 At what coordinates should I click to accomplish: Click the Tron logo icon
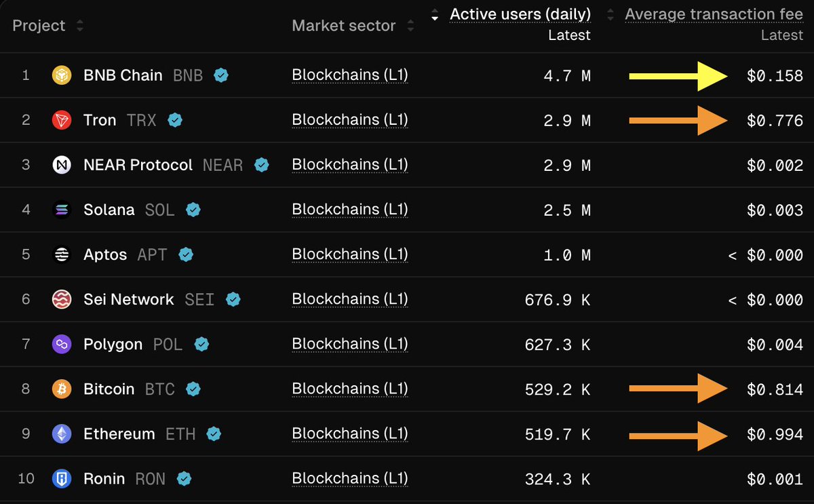tap(62, 120)
